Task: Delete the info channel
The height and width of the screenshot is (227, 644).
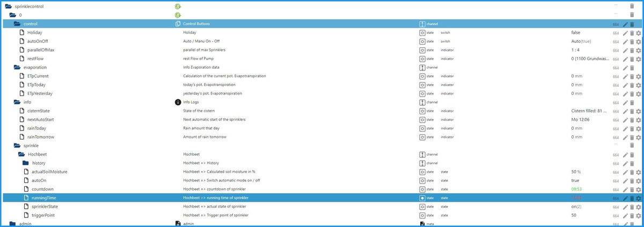Action: (x=632, y=102)
